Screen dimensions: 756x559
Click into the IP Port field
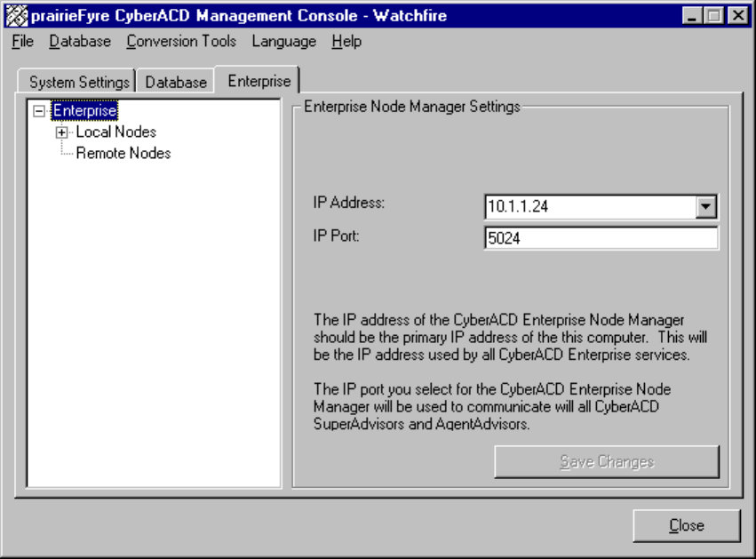[x=601, y=238]
